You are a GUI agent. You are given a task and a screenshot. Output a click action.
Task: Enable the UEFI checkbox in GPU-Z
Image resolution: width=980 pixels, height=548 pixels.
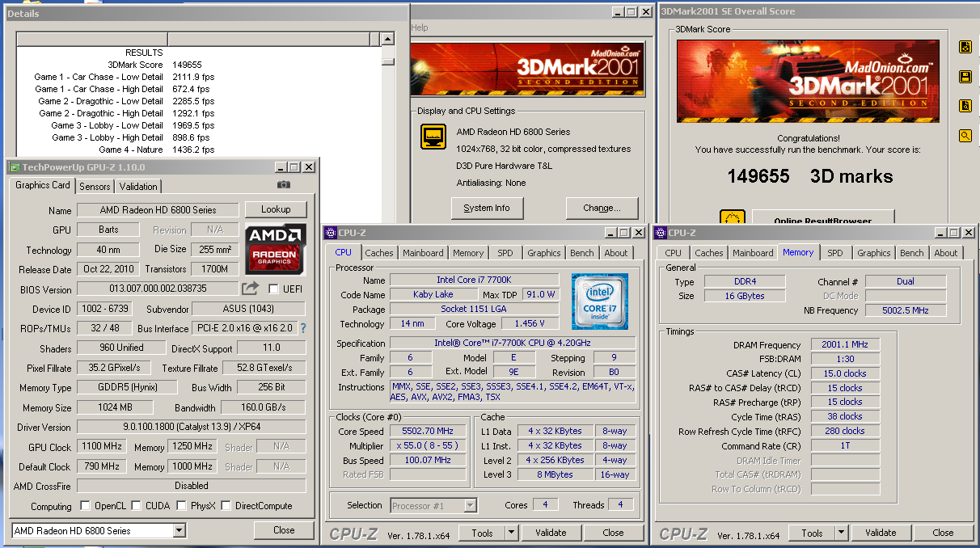274,289
